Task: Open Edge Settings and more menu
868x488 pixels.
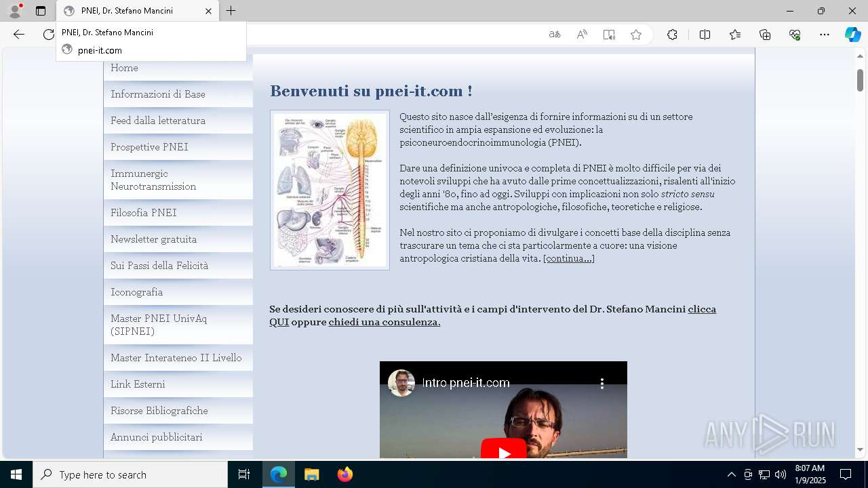Action: tap(825, 35)
